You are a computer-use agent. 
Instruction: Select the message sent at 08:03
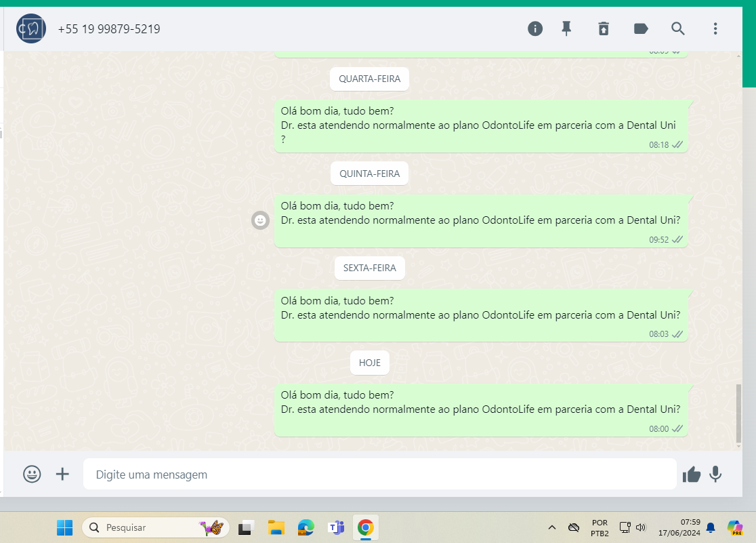coord(481,316)
